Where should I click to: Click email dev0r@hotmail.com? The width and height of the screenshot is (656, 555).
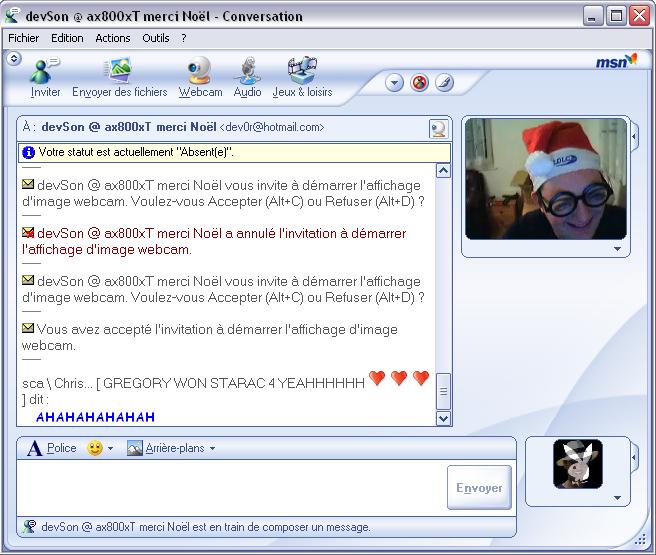(x=272, y=127)
